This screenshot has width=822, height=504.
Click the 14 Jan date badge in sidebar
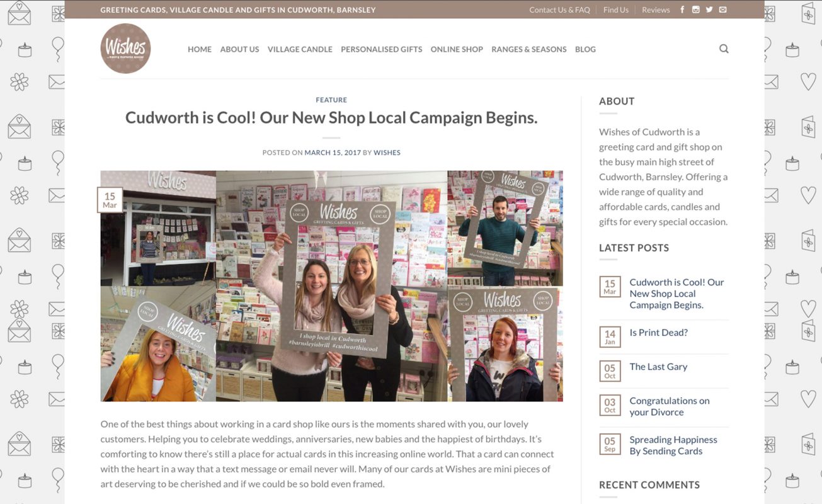(x=610, y=337)
